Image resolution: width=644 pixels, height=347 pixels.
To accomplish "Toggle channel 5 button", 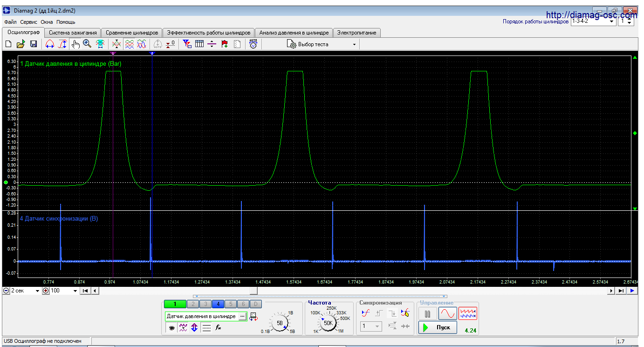I will (230, 304).
